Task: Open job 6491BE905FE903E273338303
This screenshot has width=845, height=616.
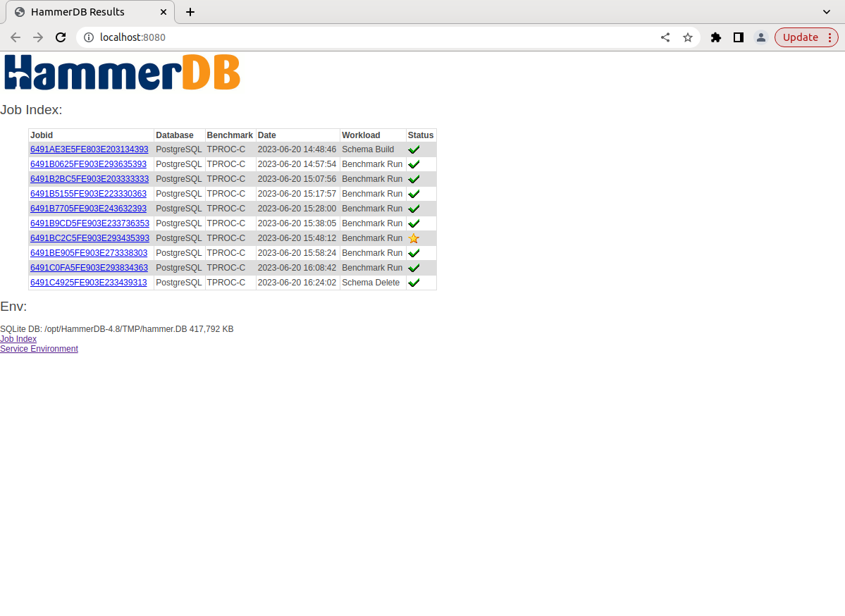Action: [89, 253]
